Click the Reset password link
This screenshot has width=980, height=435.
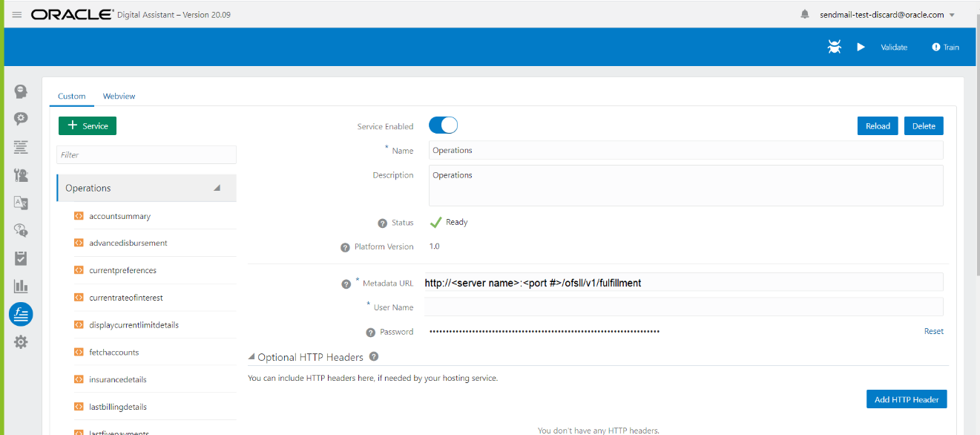934,331
